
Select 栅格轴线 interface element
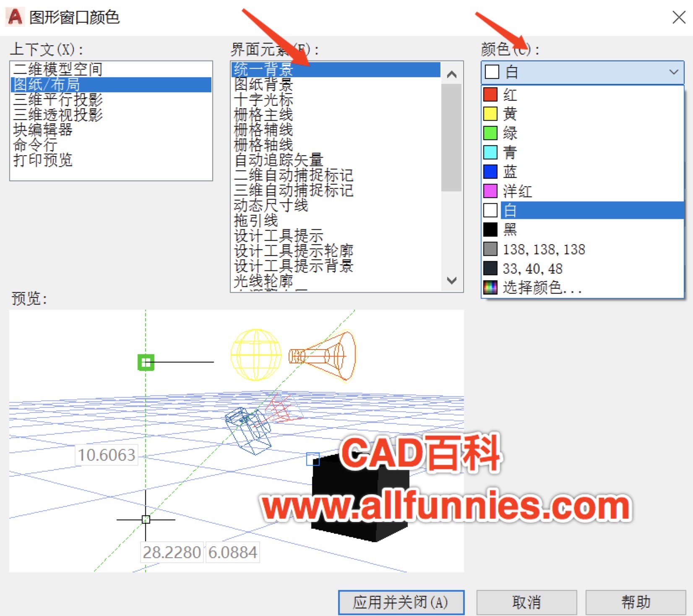click(x=336, y=145)
